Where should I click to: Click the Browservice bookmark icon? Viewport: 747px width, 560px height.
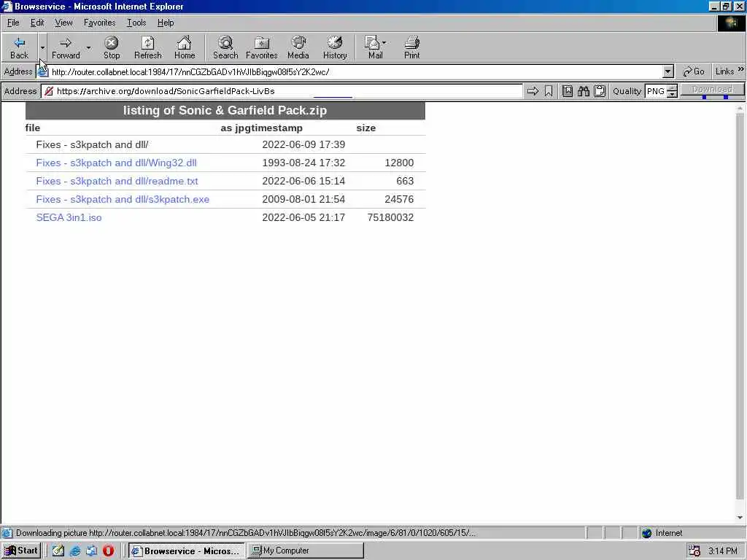click(549, 91)
